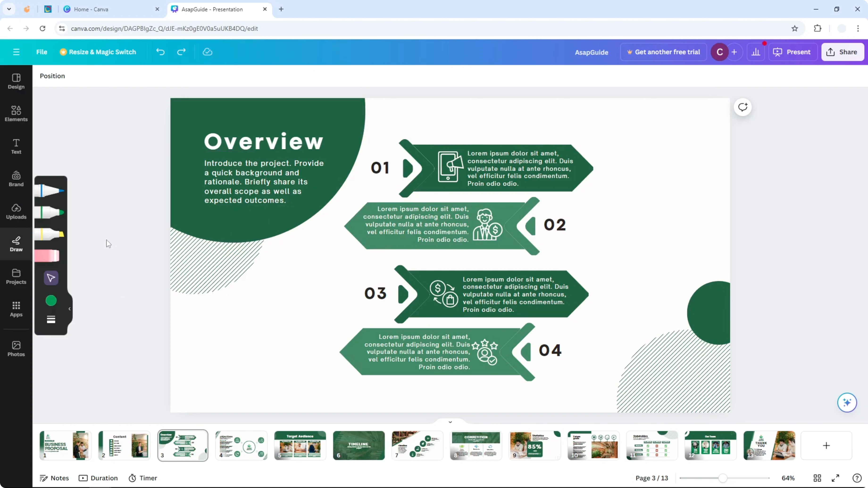Viewport: 868px width, 488px height.
Task: Collapse the draw toolbar side arrow
Action: (69, 309)
